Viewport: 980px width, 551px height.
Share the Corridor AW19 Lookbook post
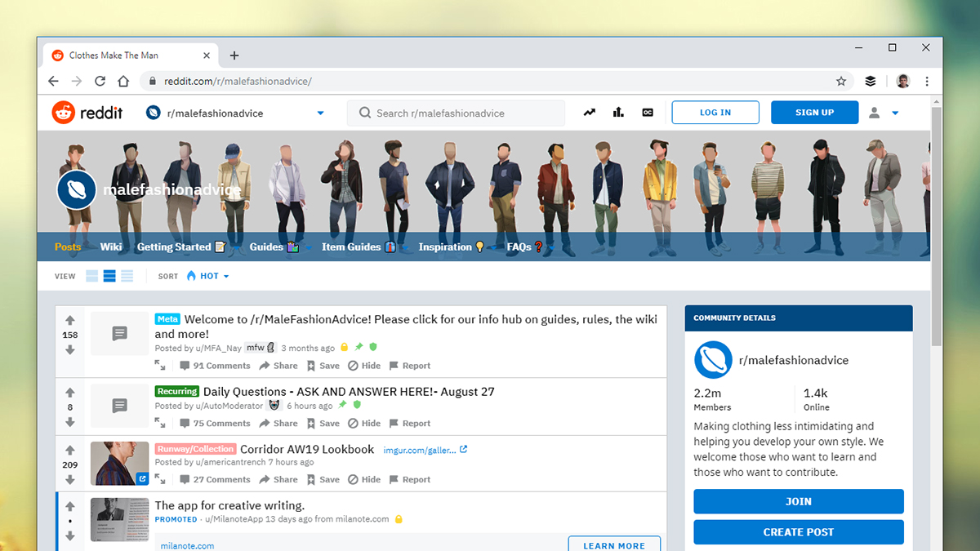(x=278, y=479)
